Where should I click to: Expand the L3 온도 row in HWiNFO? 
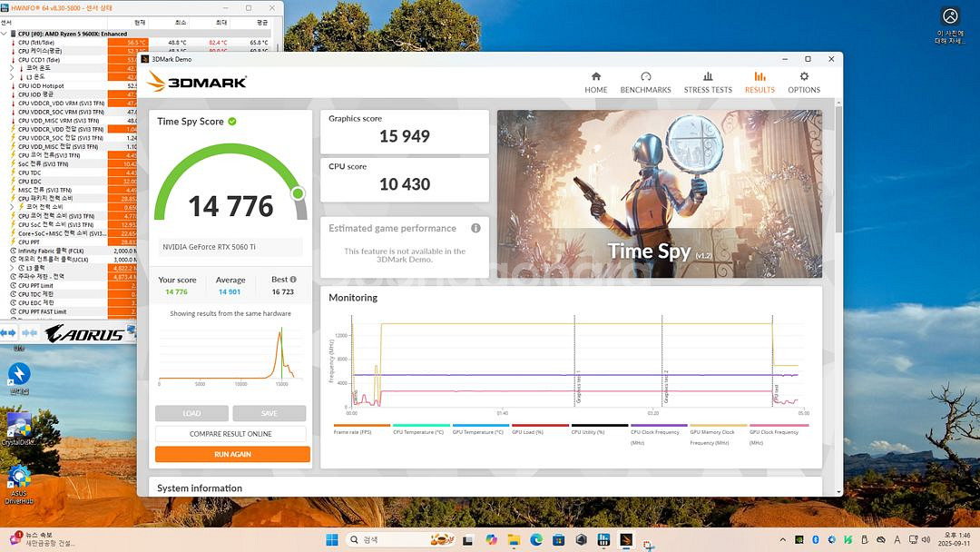click(12, 77)
